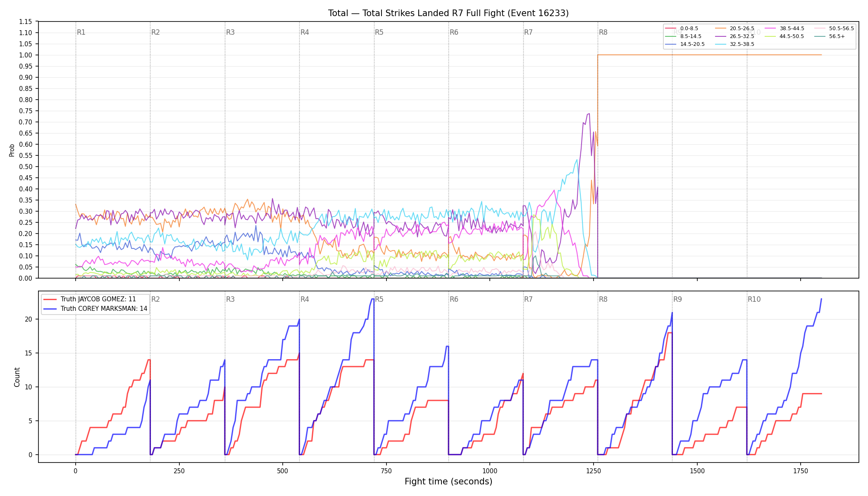This screenshot has width=868, height=496.
Task: Click the R6 round label in count chart
Action: coord(454,299)
